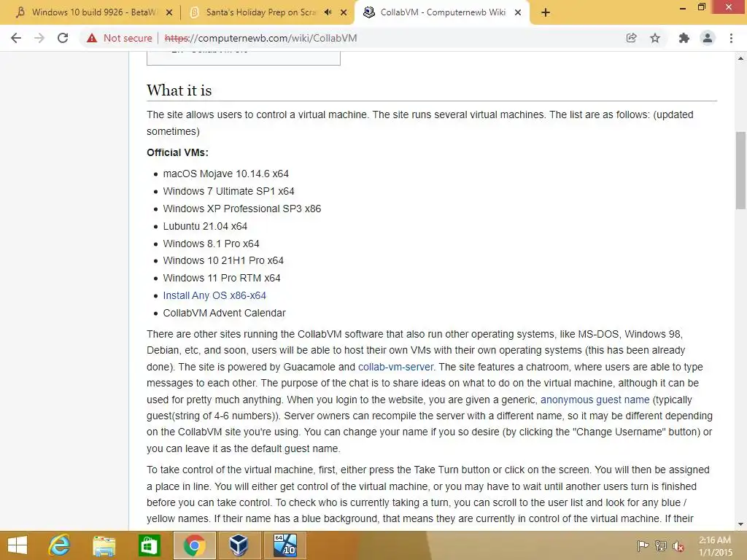The image size is (747, 560).
Task: Click Lubuntu 21.04 x64 list entry
Action: click(x=205, y=226)
